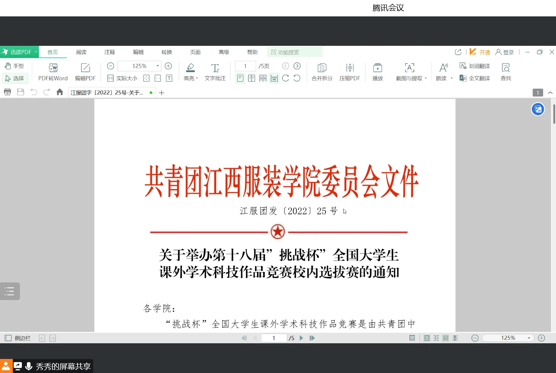
Task: Click the 查找 search icon in ribbon
Action: point(506,72)
